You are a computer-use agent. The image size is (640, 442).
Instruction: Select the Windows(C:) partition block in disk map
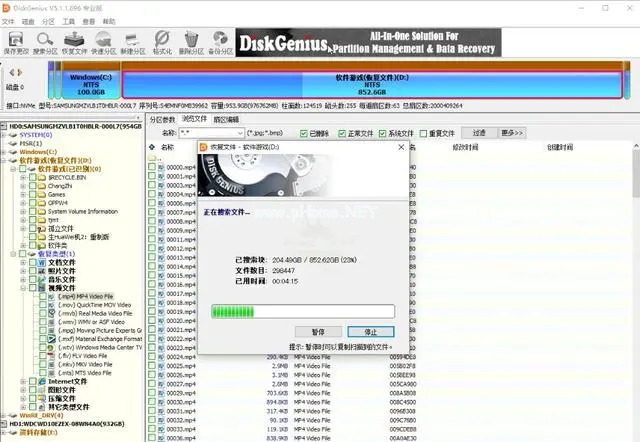(x=90, y=84)
